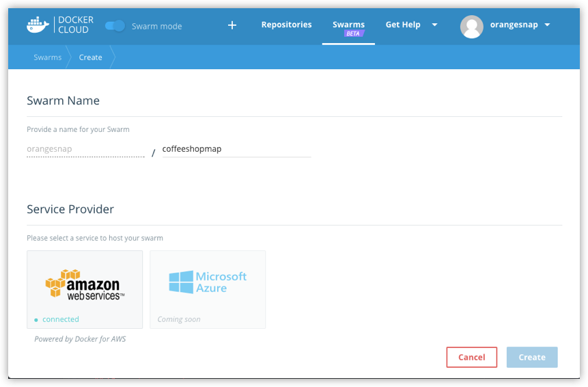
Task: Click the Create breadcrumb item
Action: 90,57
